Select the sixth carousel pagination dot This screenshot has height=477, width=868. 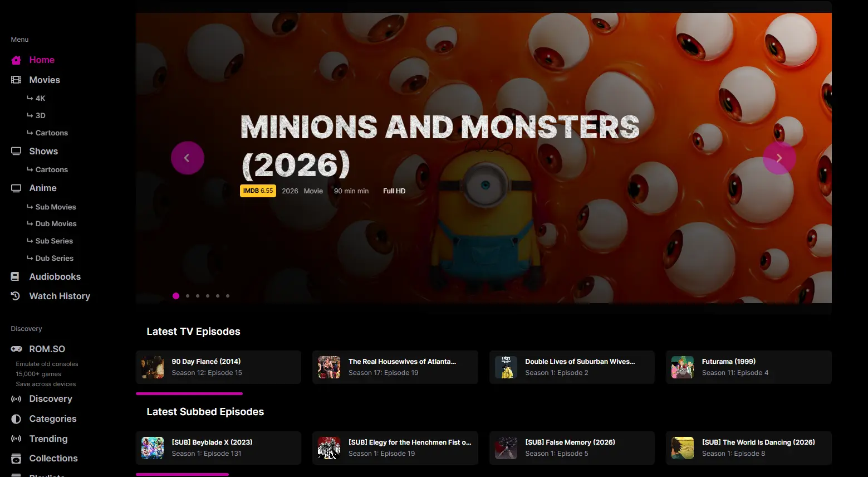click(228, 296)
